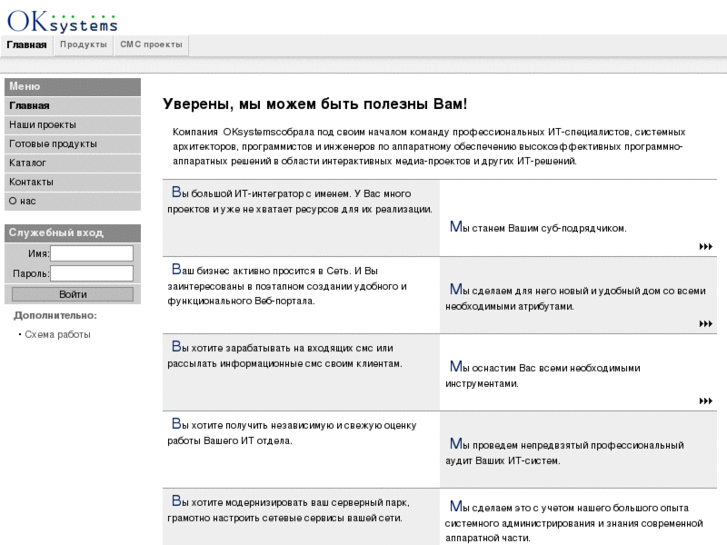Click text 'Вы хотите получить независимую и свежую оценку'
Screen dimensions: 727x545
click(x=294, y=424)
